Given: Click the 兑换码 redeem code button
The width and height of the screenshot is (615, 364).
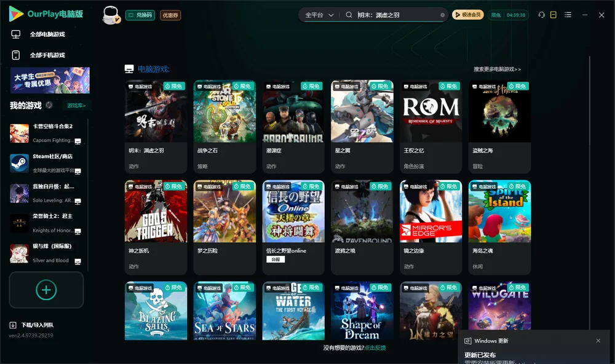Looking at the screenshot, I should (x=140, y=15).
